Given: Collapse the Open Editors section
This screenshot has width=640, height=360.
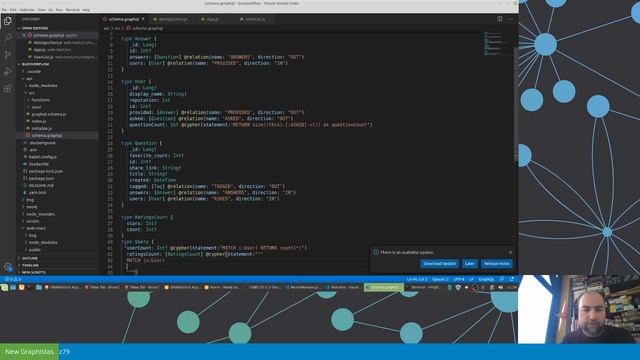Looking at the screenshot, I should tap(35, 28).
